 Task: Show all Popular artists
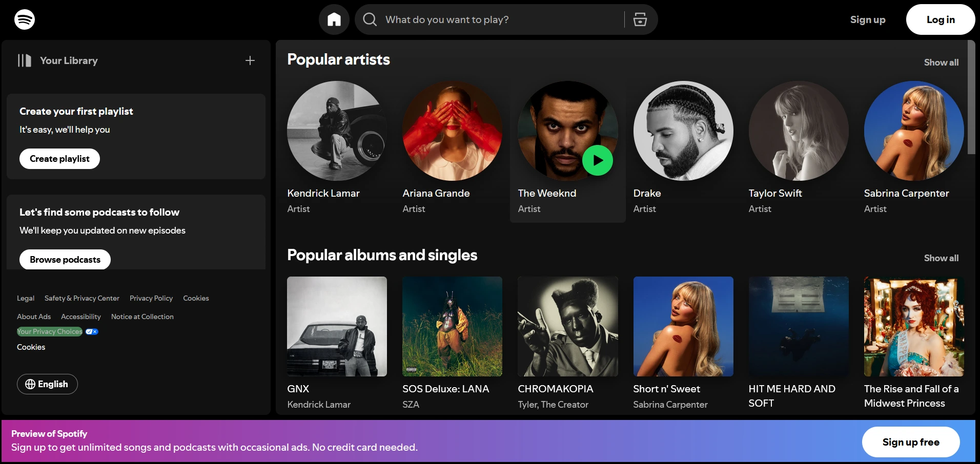tap(941, 62)
